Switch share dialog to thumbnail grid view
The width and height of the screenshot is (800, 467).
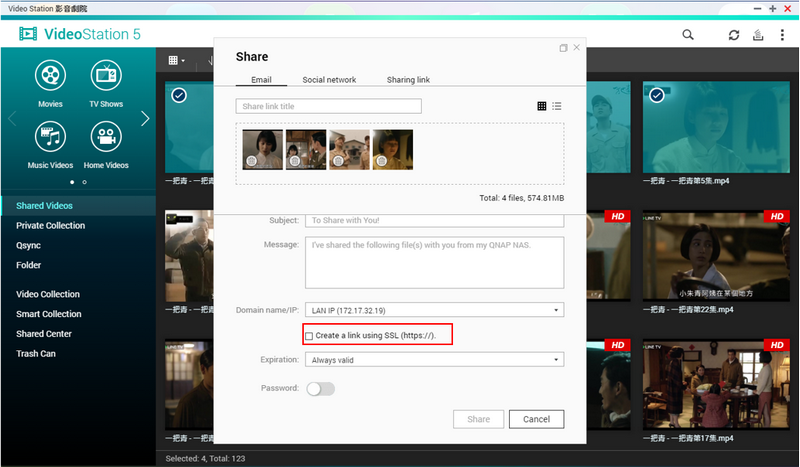[x=542, y=106]
